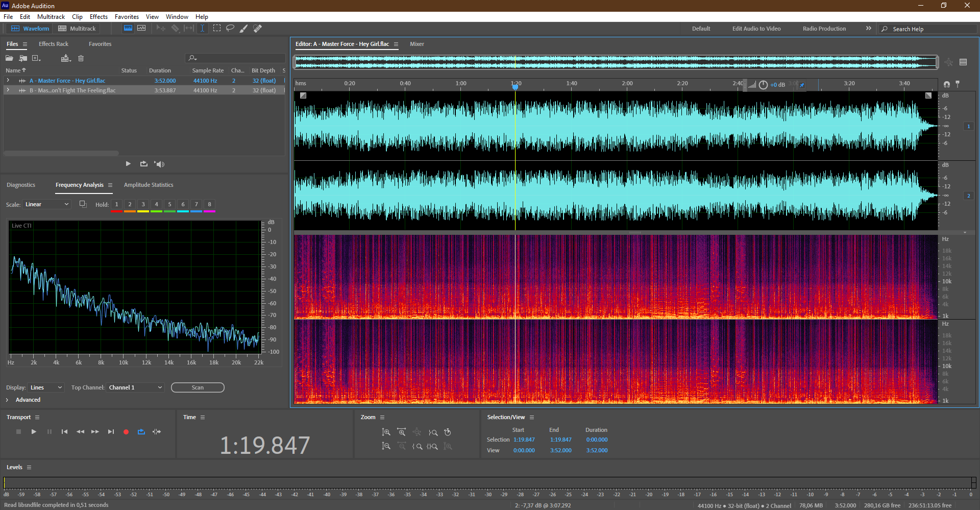Click the Fast Forward button
Image resolution: width=980 pixels, height=510 pixels.
pos(95,432)
